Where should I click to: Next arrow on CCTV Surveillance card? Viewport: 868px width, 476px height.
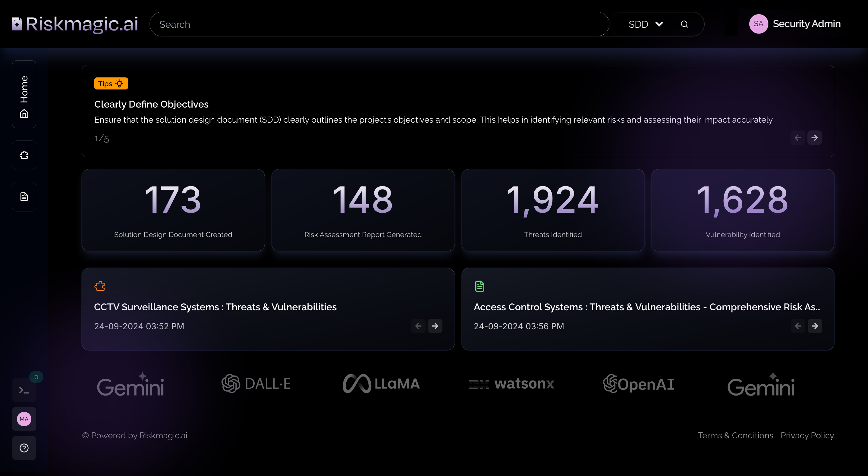click(435, 326)
